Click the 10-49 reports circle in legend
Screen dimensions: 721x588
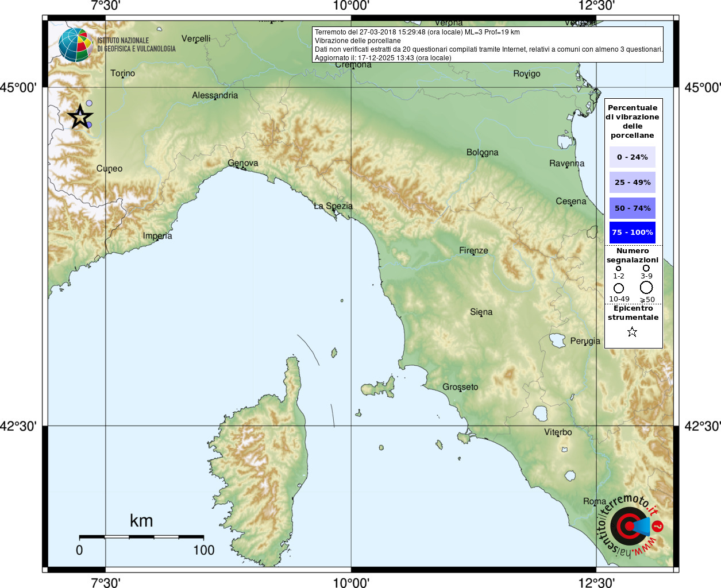(619, 288)
